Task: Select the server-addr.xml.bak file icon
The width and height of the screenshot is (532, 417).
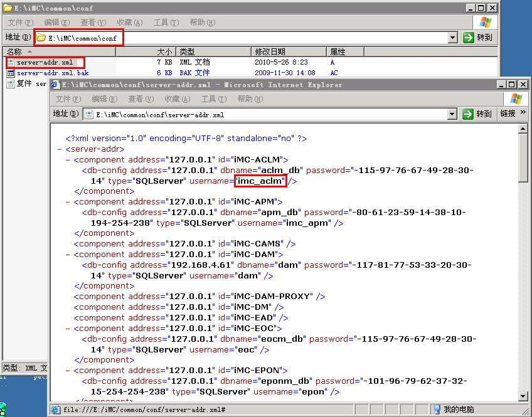Action: 11,73
